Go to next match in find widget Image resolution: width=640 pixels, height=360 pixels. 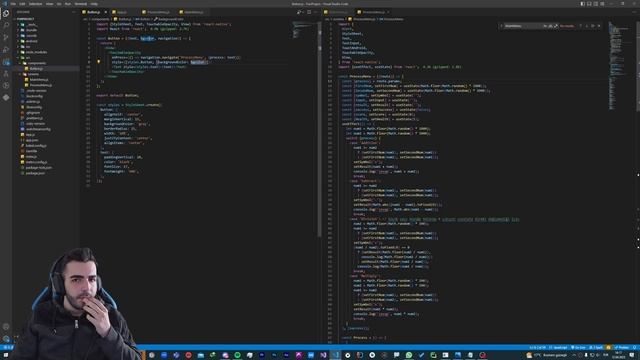point(587,26)
